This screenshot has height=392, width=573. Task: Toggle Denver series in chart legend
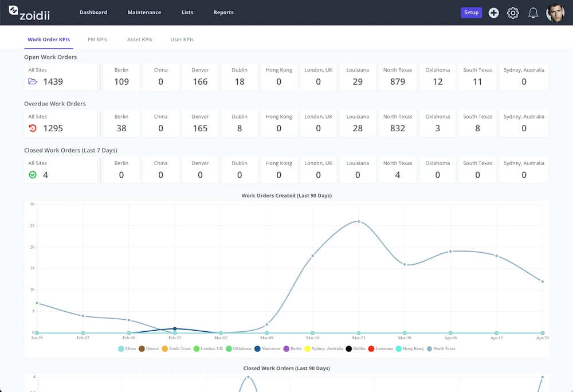click(149, 348)
